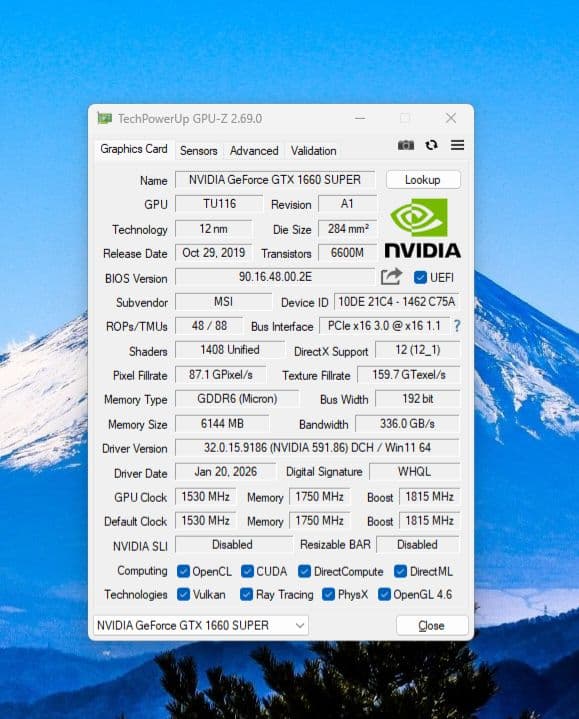Click the Memory Size value 6144 MB
The width and height of the screenshot is (579, 719).
point(222,424)
